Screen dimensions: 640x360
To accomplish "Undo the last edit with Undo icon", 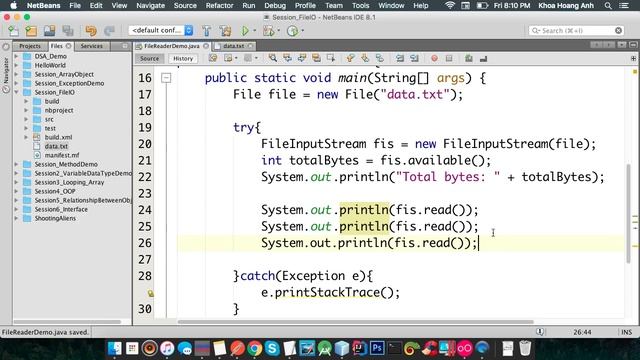I will tap(91, 31).
